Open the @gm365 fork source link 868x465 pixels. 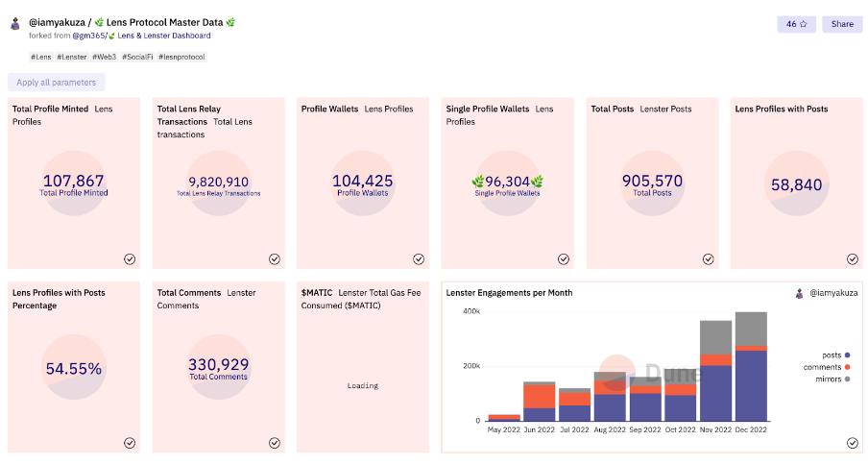(x=88, y=36)
